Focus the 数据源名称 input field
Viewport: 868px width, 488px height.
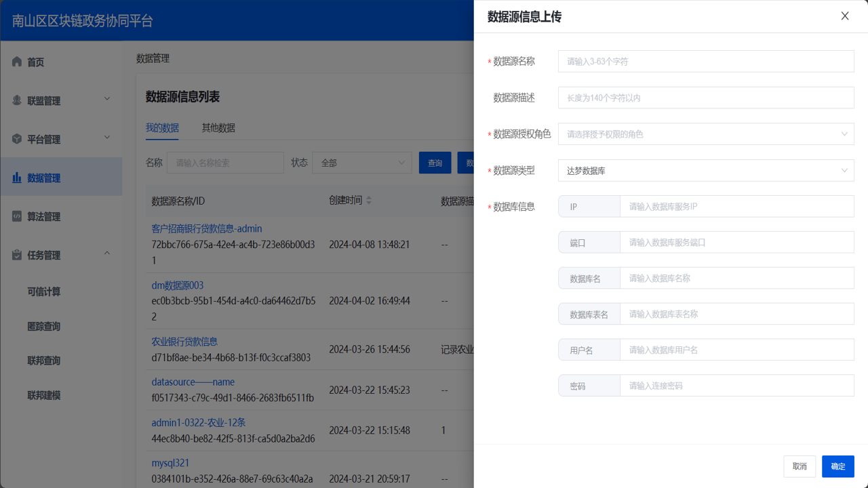tap(706, 61)
